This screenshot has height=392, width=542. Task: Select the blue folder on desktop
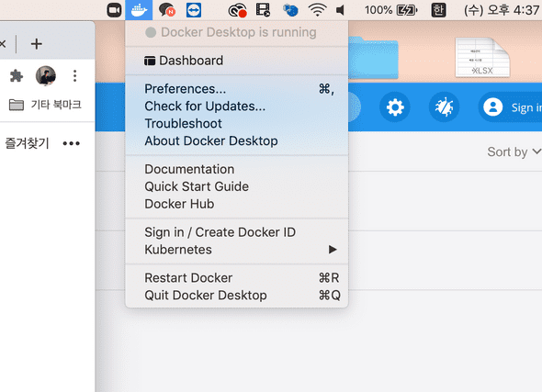coord(373,58)
